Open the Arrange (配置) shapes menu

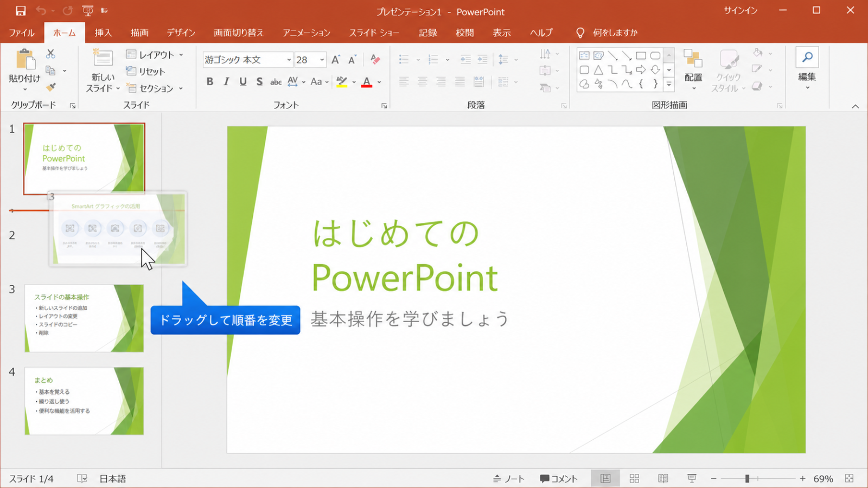(x=693, y=69)
